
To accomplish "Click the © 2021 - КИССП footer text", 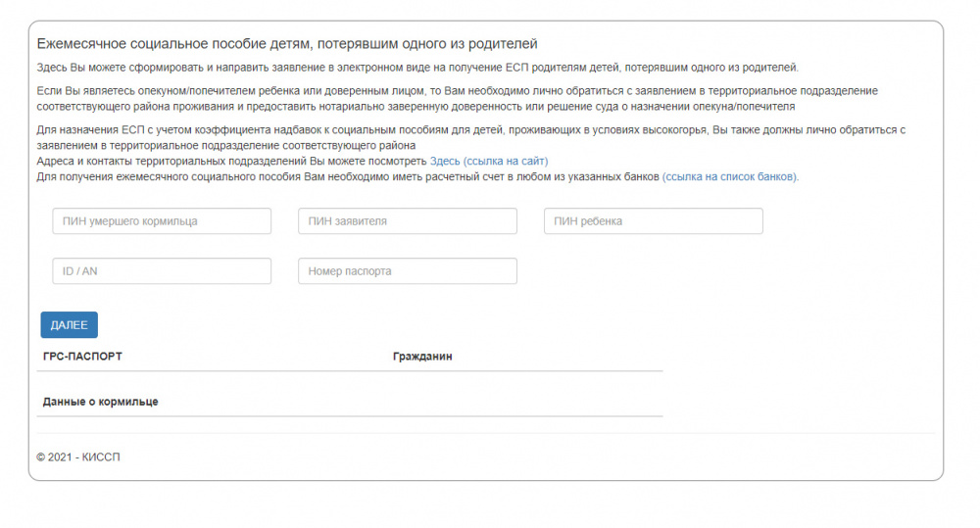I will tap(78, 457).
